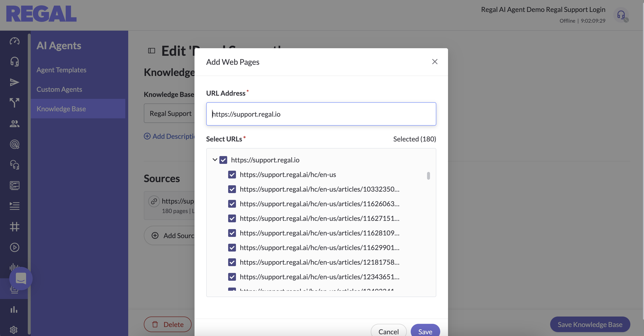Image resolution: width=644 pixels, height=336 pixels.
Task: Open the paper plane campaigns icon
Action: click(14, 82)
